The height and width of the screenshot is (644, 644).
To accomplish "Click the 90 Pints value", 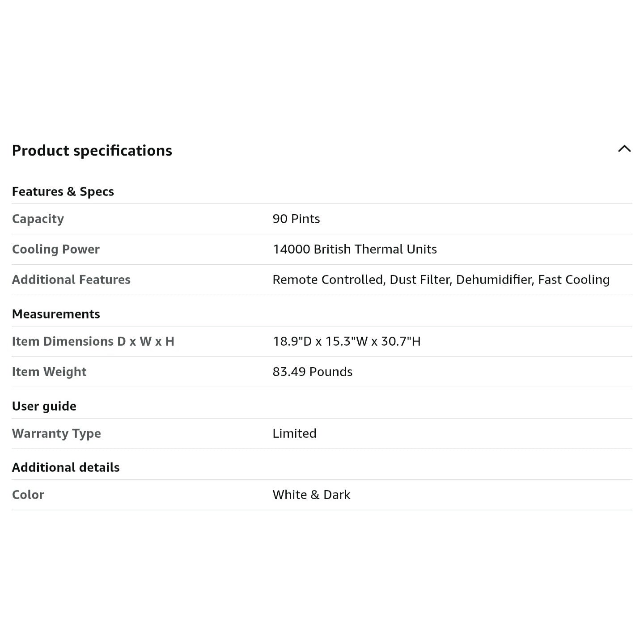I will click(x=296, y=219).
